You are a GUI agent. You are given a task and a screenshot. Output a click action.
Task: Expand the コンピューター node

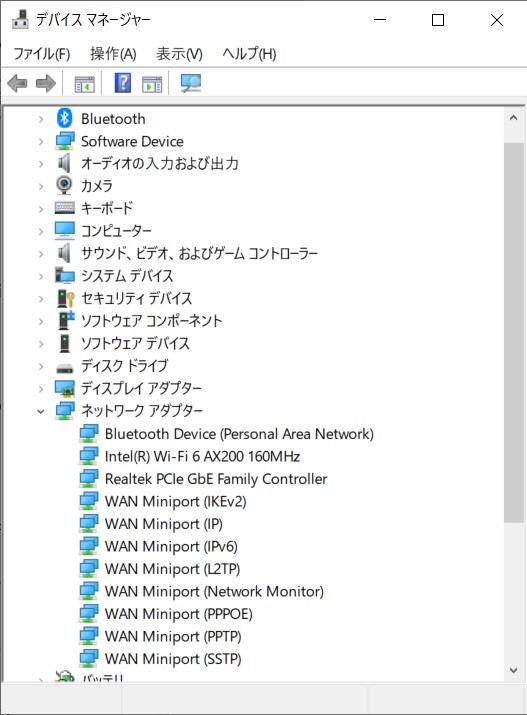41,231
